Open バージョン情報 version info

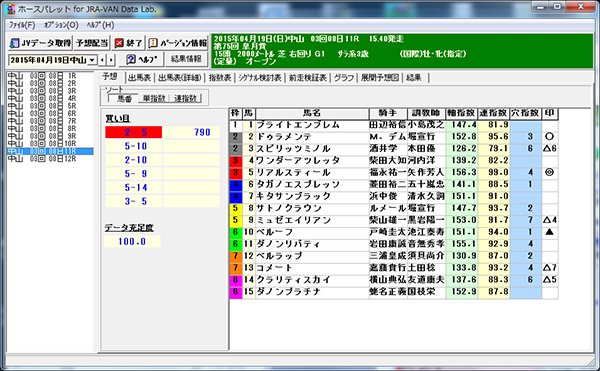pos(178,43)
